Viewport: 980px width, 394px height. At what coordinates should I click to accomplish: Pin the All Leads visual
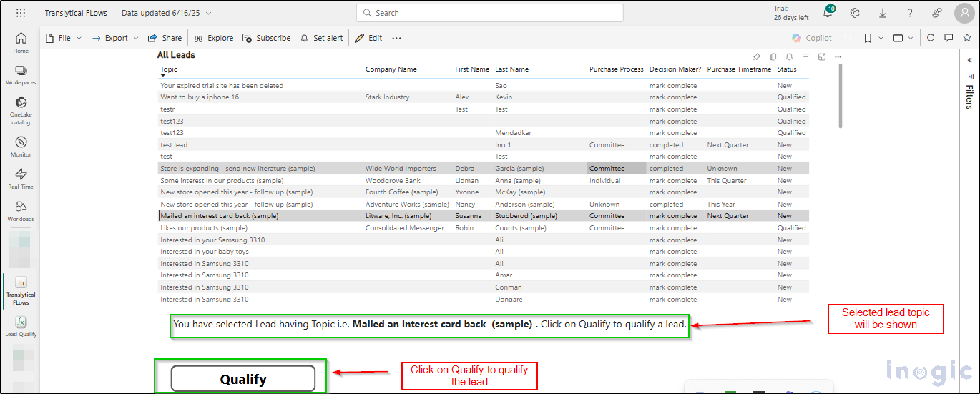[x=757, y=56]
